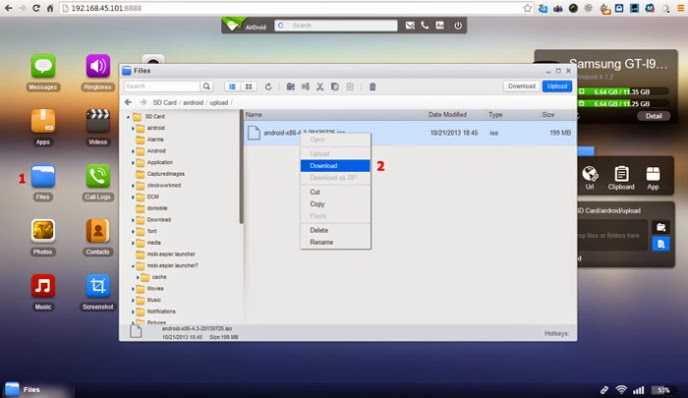Screen dimensions: 688x398
Task: Launch the Call Logs icon
Action: 97,176
